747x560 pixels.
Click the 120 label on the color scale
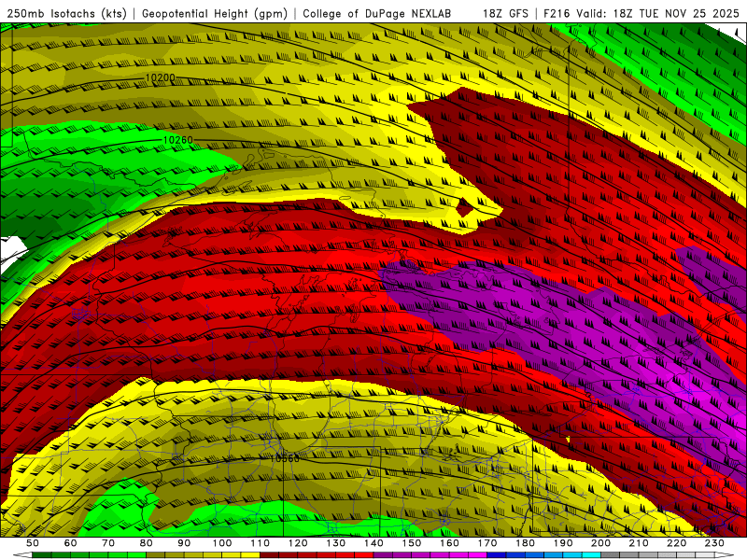(x=298, y=543)
